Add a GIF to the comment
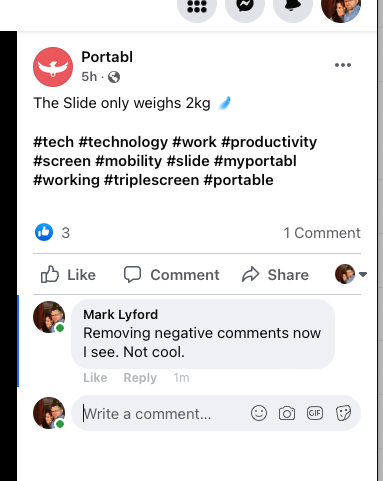Image resolution: width=383 pixels, height=481 pixels. (315, 413)
